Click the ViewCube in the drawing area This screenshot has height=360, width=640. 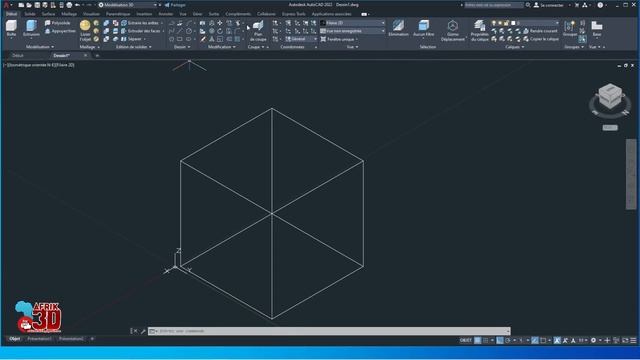(610, 96)
